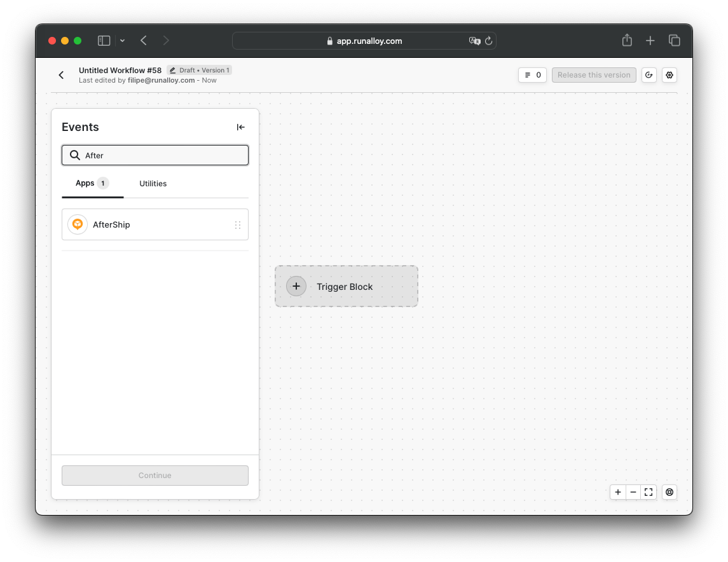Zoom in on canvas with plus button

pos(618,492)
